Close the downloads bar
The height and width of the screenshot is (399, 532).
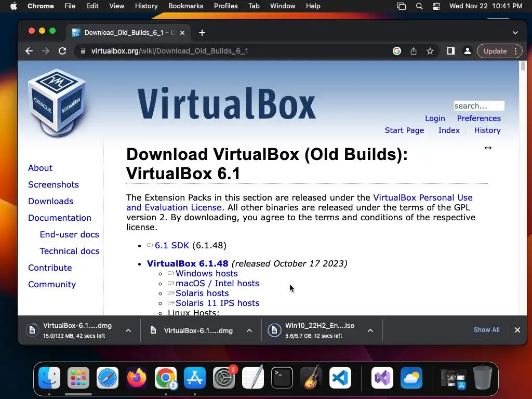coord(517,330)
